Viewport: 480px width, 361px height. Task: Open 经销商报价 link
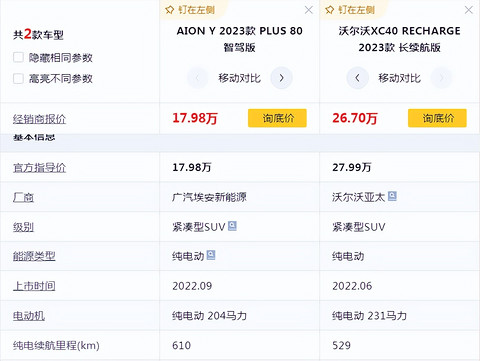[x=39, y=119]
